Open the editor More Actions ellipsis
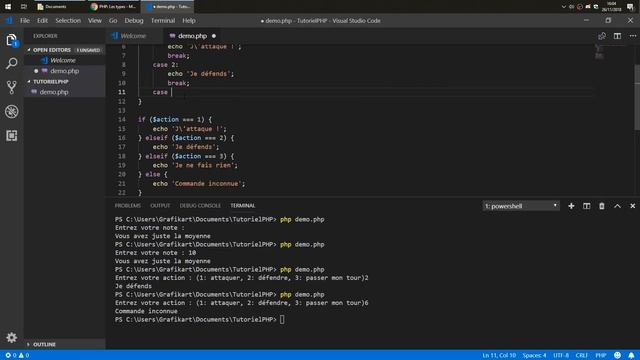Viewport: 640px width, 360px height. click(x=633, y=36)
